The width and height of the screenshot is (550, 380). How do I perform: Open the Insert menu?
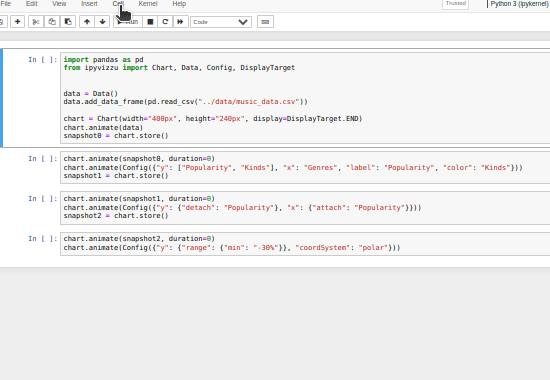coord(89,4)
